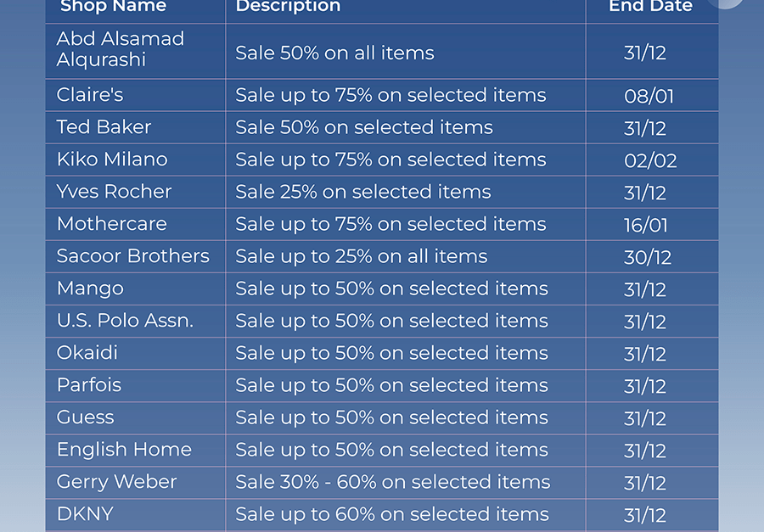Select Yves Rocher in the table

[114, 191]
